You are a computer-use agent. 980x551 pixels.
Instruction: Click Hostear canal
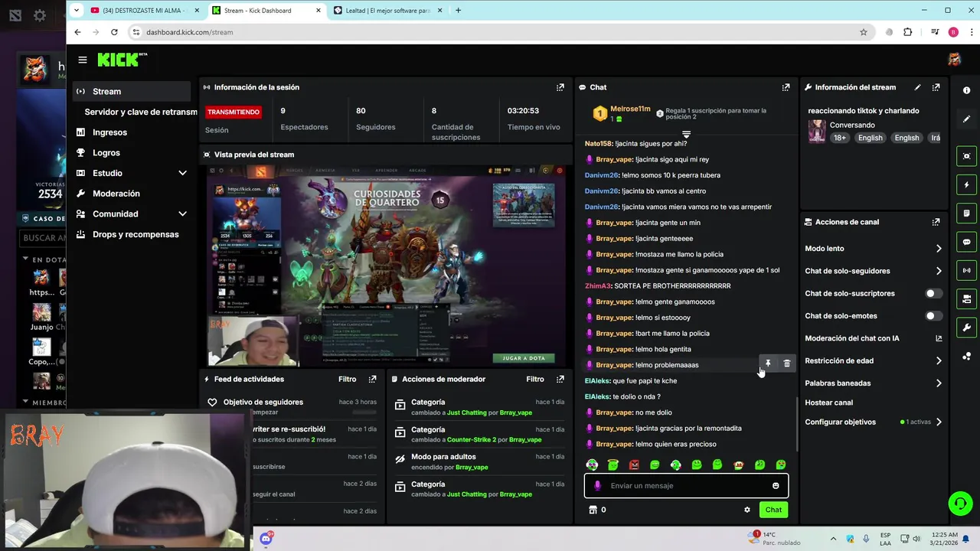[x=828, y=403]
